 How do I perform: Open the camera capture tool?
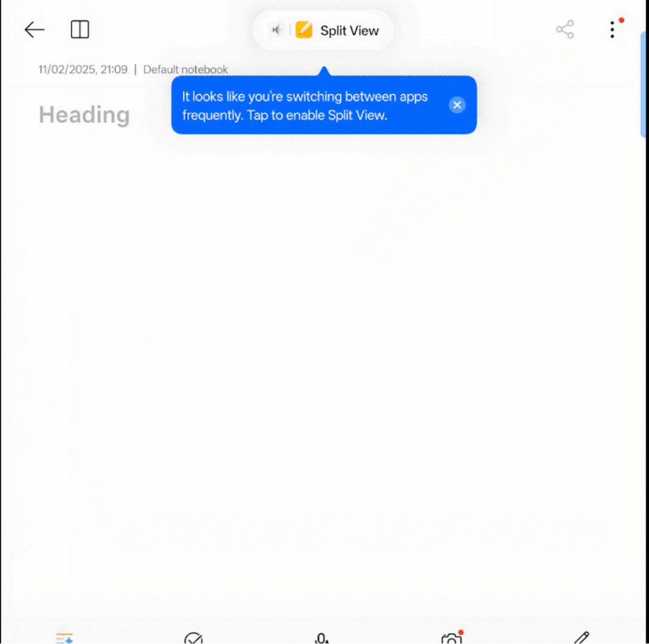pos(452,638)
